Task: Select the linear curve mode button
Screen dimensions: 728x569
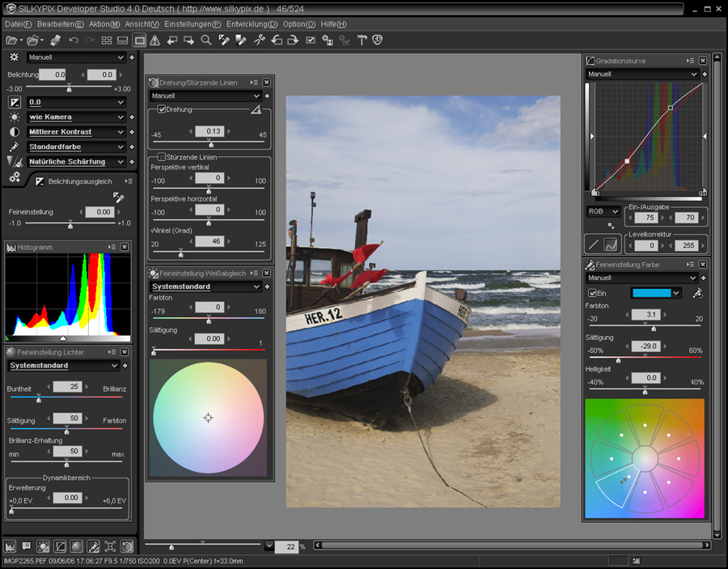Action: [594, 243]
